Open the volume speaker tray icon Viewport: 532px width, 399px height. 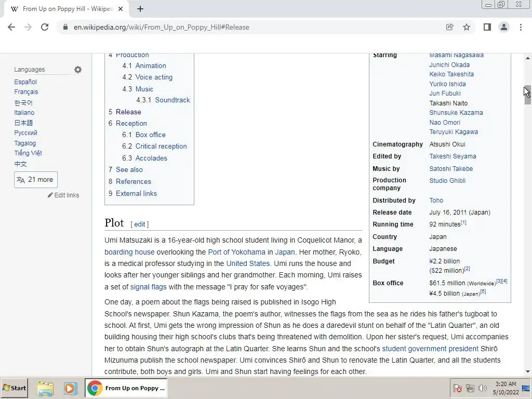point(482,388)
